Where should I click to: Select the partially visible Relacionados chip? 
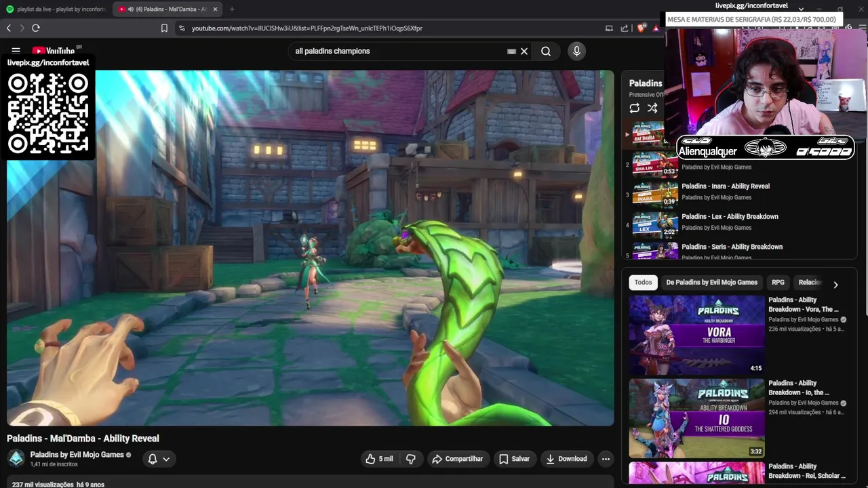click(x=810, y=283)
